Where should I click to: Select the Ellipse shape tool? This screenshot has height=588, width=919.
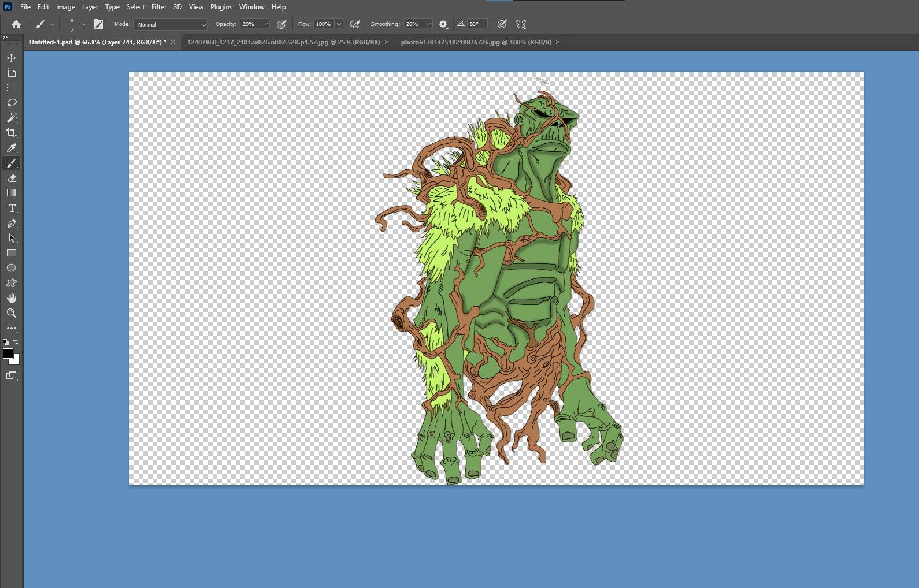pyautogui.click(x=11, y=268)
